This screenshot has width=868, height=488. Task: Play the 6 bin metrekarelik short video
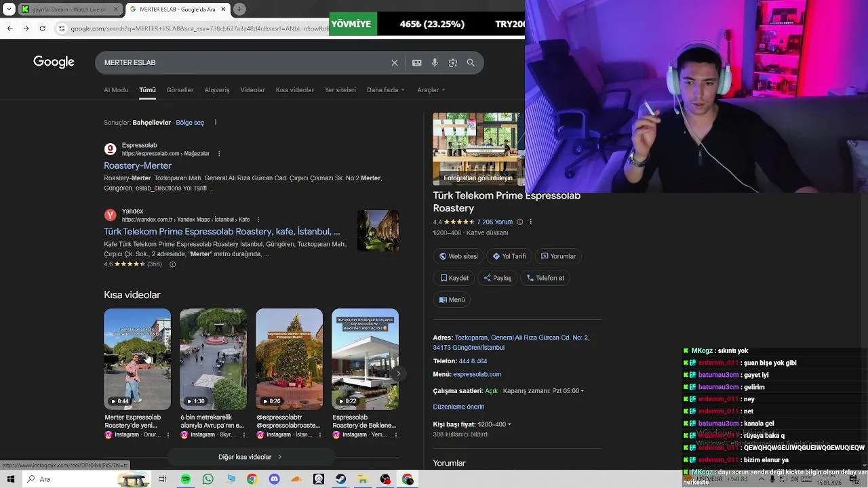pyautogui.click(x=213, y=359)
